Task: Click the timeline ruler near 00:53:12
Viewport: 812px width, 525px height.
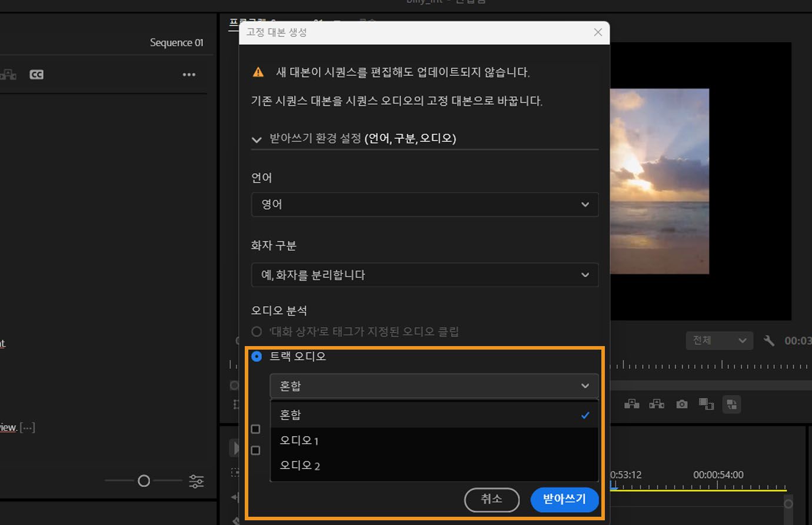Action: pos(627,486)
